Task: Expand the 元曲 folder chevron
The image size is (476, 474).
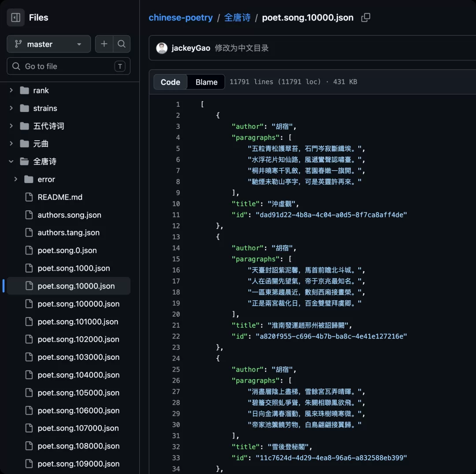Action: (x=11, y=144)
